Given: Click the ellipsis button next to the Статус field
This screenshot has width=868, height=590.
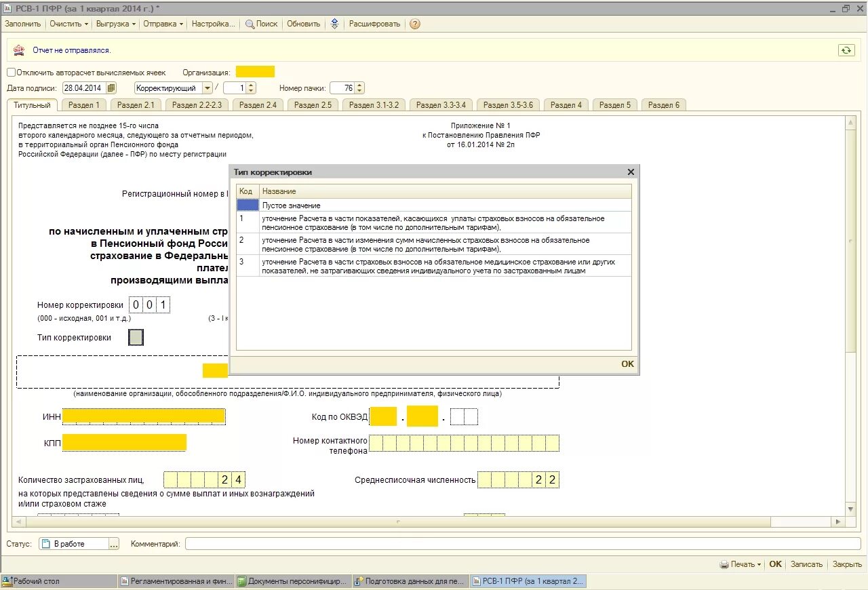Looking at the screenshot, I should (114, 544).
